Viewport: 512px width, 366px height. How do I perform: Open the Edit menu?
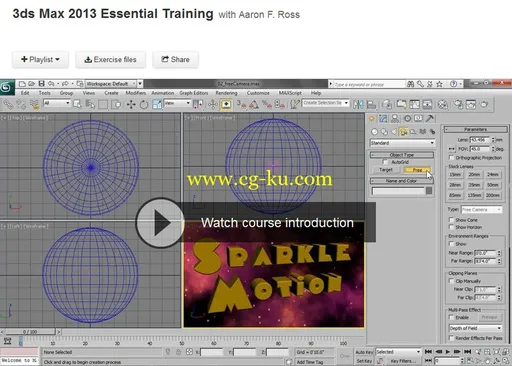25,93
